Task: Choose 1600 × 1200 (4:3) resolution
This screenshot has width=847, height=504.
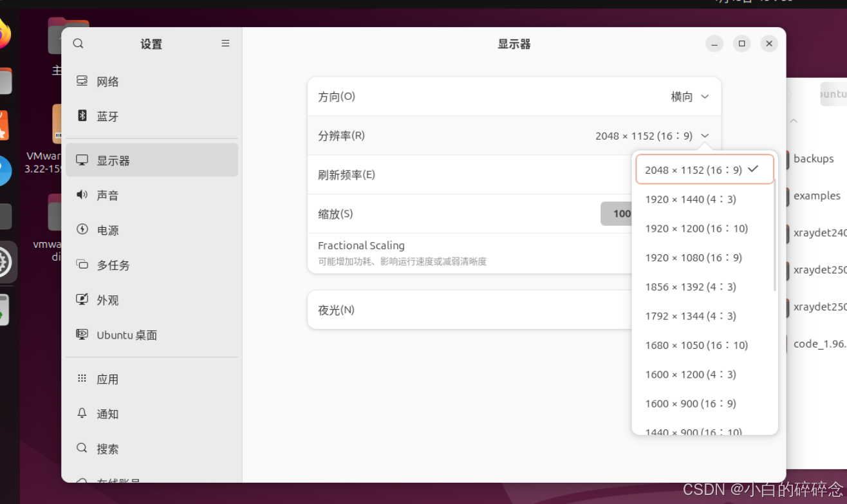Action: point(704,375)
